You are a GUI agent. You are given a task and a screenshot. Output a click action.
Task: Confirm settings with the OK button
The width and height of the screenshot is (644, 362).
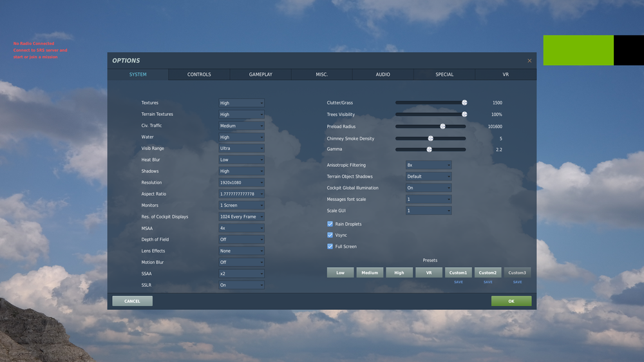point(511,301)
